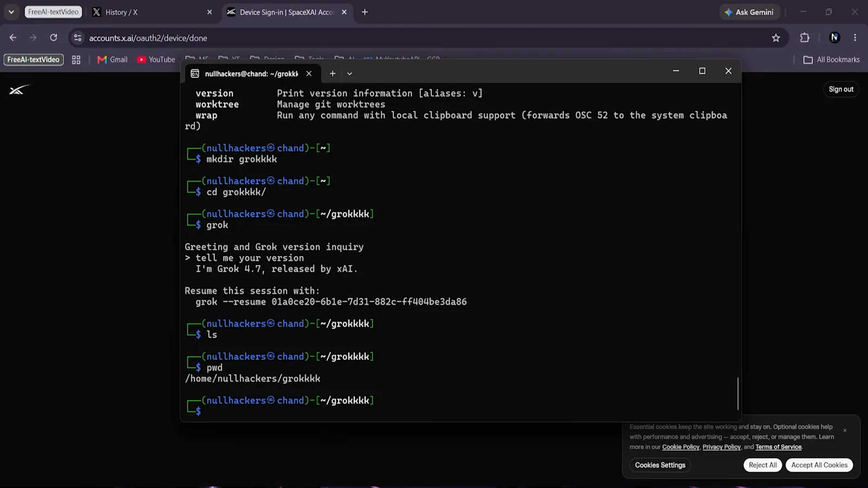Open the Chrome extensions menu

click(x=805, y=38)
